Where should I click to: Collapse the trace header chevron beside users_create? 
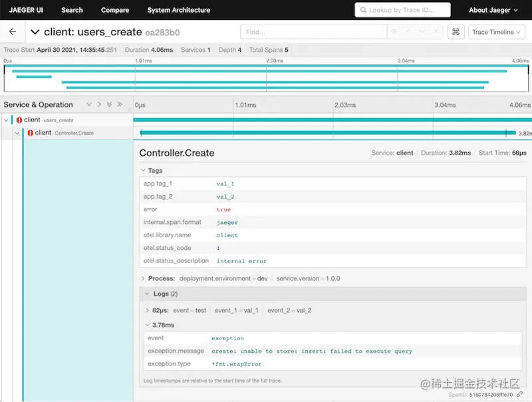pyautogui.click(x=35, y=32)
